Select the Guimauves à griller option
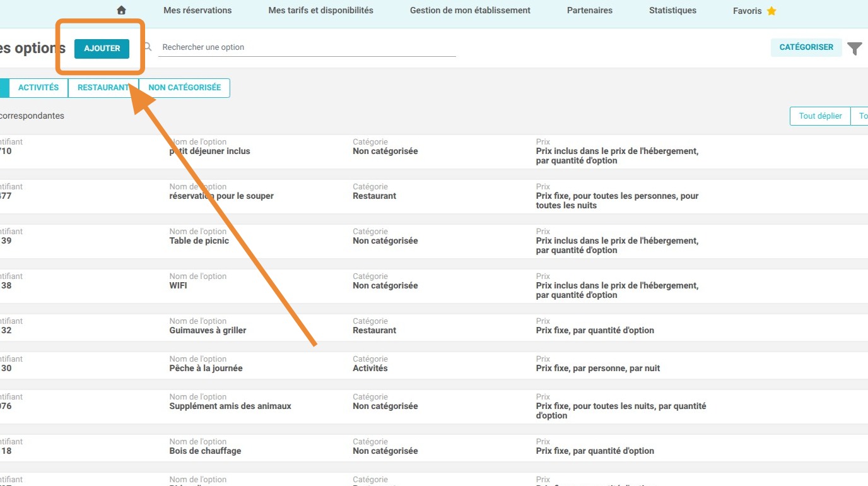 point(208,330)
